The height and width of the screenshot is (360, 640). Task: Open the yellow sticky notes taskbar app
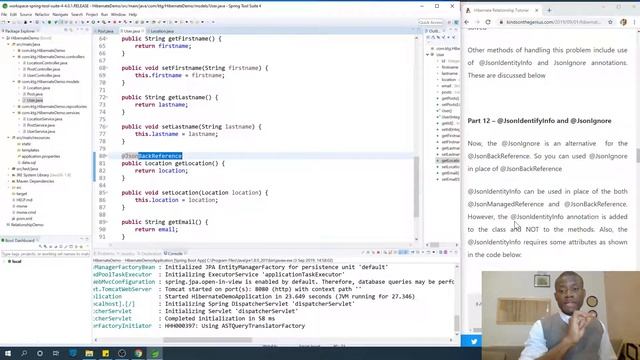106,353
